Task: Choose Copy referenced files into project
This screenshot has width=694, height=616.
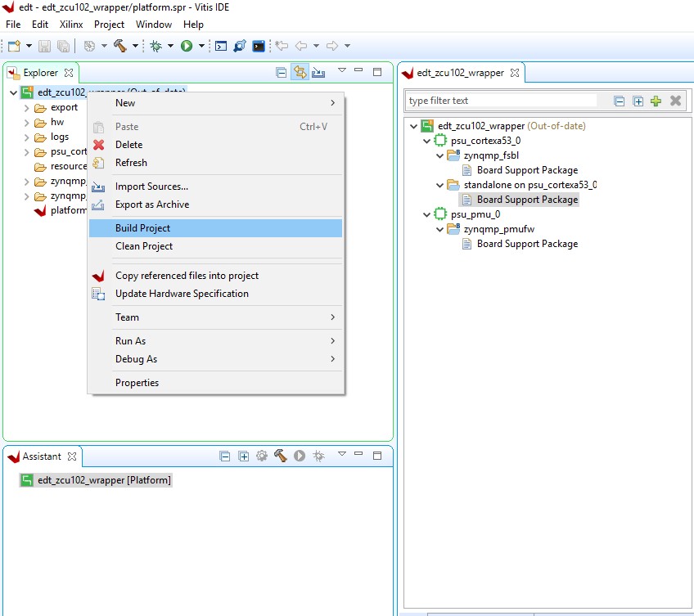Action: pyautogui.click(x=215, y=275)
